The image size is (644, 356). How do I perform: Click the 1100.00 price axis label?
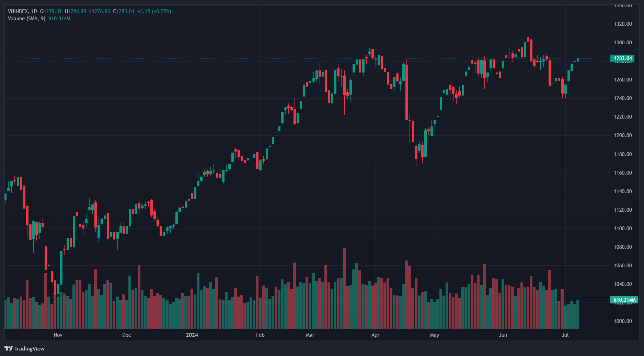click(x=623, y=229)
